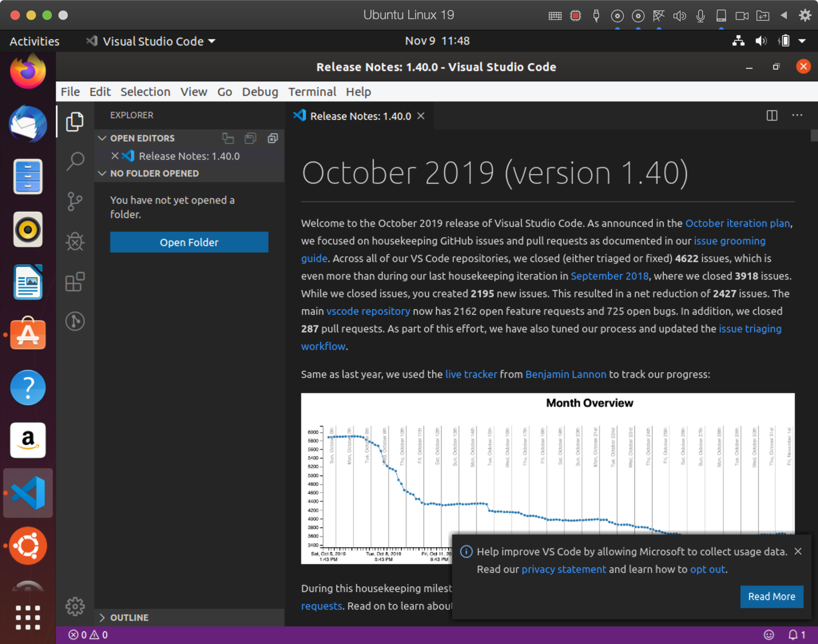
Task: Launch Firefox from the Ubuntu dock
Action: tap(27, 71)
